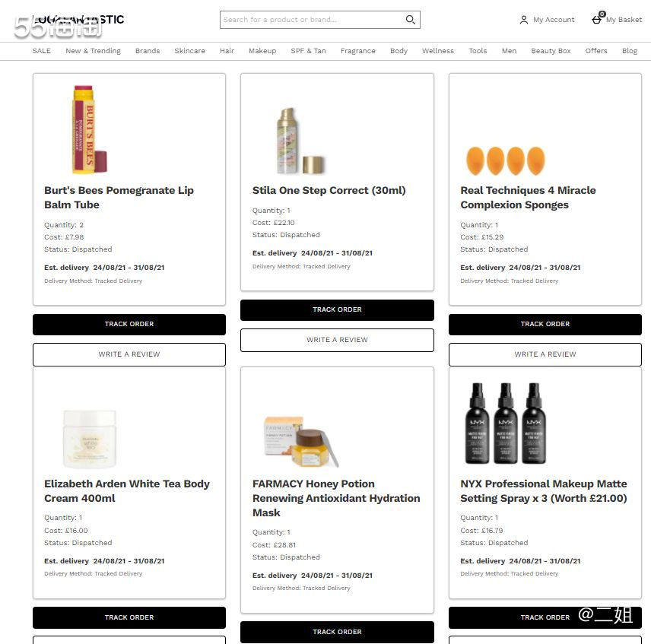The width and height of the screenshot is (651, 644).
Task: Click the Cost: £16.79 text
Action: coord(481,530)
